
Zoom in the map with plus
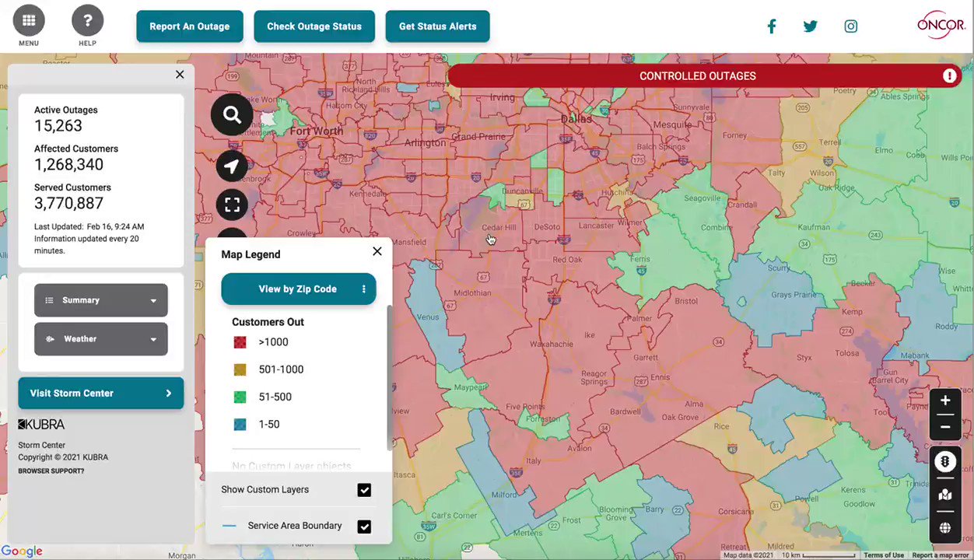tap(945, 401)
